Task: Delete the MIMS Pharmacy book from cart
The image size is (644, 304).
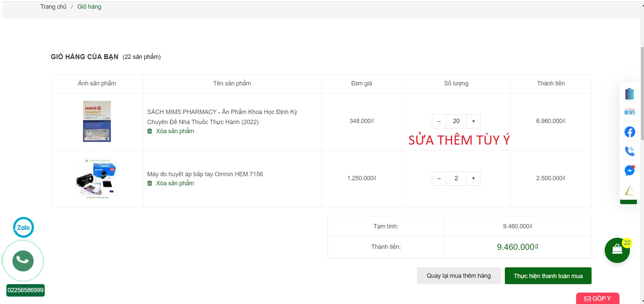Action: point(174,131)
